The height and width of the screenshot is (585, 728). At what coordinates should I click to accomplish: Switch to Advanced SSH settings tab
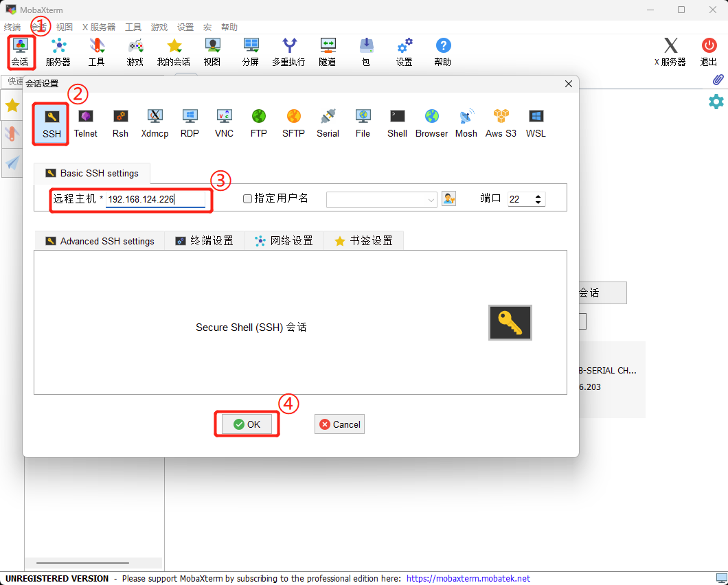coord(100,241)
